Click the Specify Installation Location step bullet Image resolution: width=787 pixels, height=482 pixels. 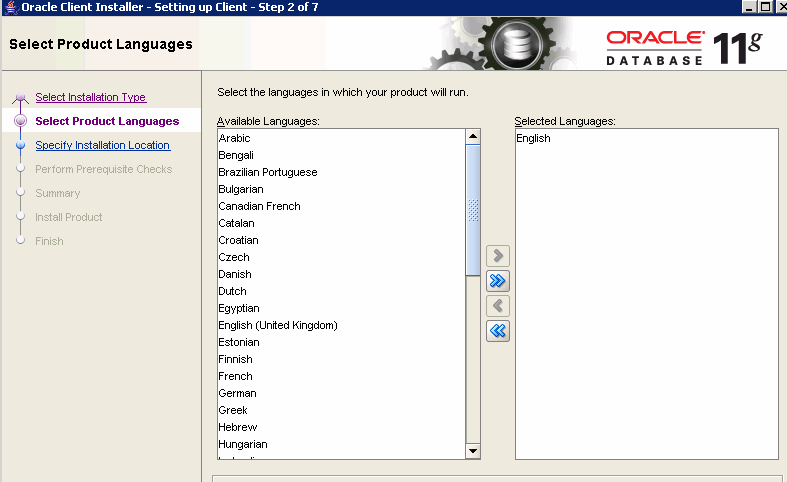20,145
